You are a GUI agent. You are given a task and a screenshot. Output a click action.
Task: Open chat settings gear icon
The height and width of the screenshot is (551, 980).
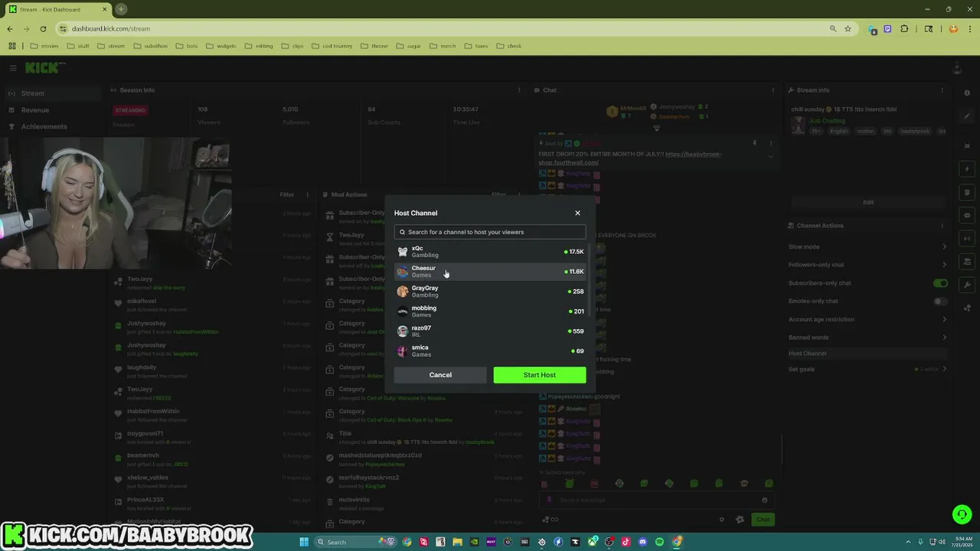tap(740, 520)
